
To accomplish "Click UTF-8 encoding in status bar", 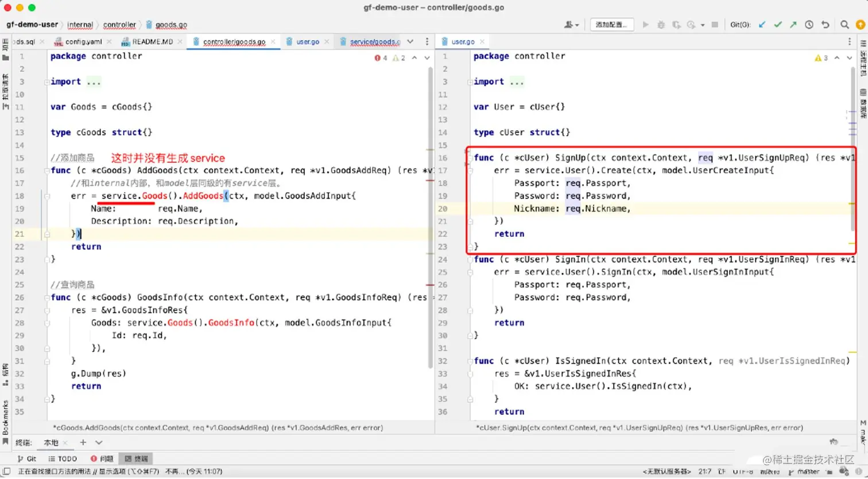I will click(x=743, y=472).
